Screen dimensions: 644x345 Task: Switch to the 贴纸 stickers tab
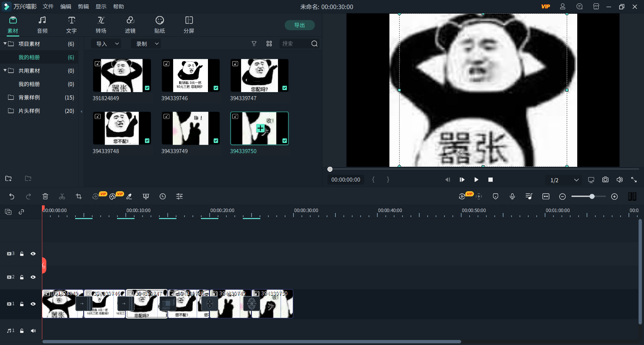pyautogui.click(x=159, y=24)
